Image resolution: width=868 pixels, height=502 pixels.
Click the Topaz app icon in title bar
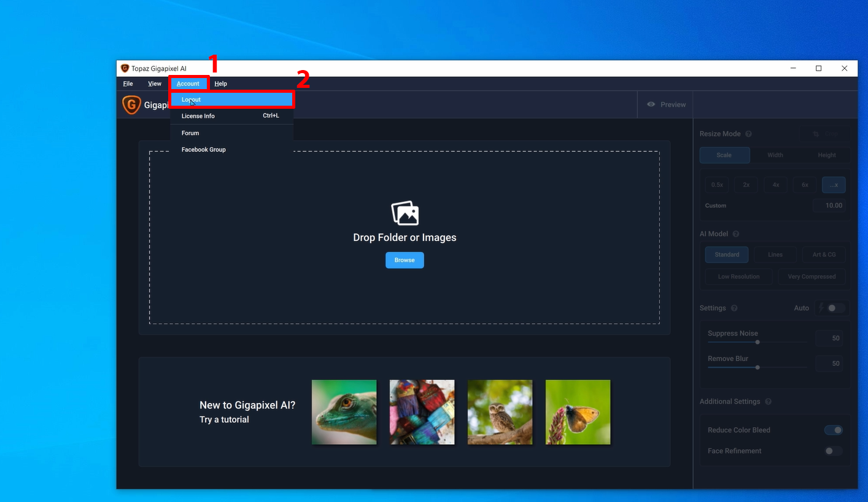coord(125,68)
